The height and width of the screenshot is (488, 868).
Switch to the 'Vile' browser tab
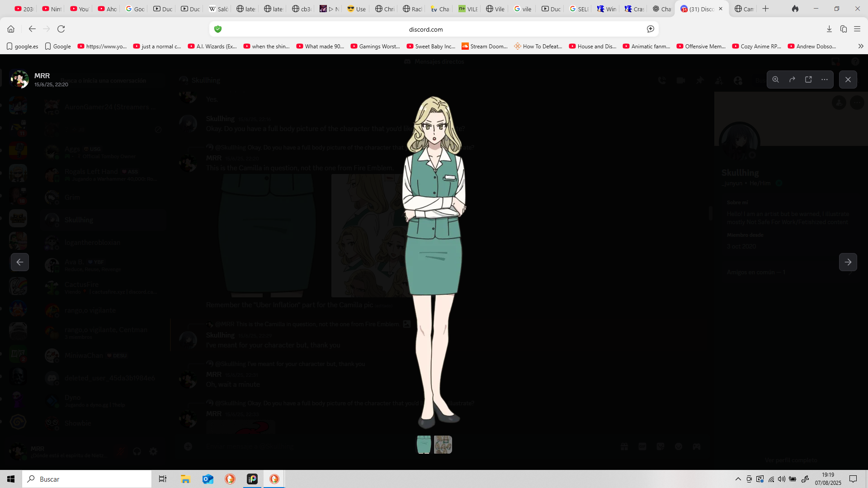(495, 9)
